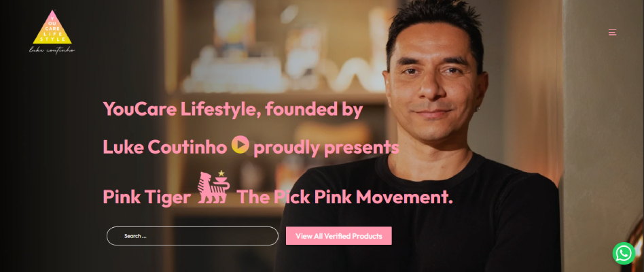Click the word 'Movement.' in headline
The height and width of the screenshot is (272, 644).
[x=404, y=197]
